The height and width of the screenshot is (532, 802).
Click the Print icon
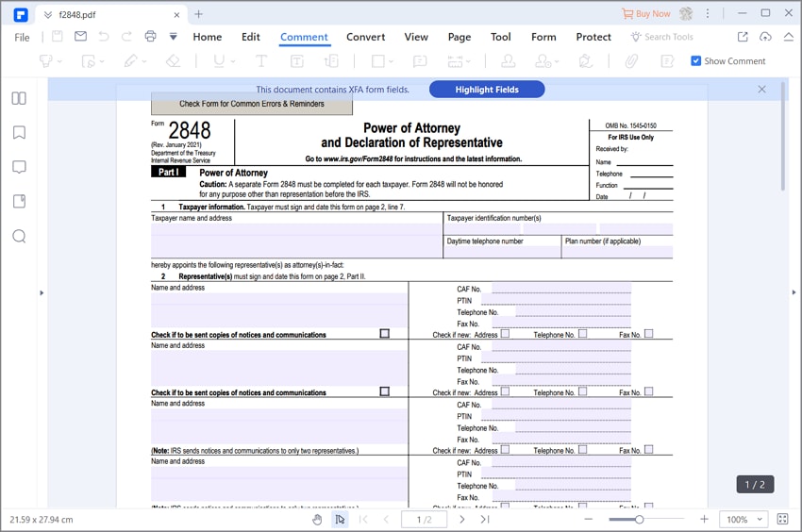point(150,37)
